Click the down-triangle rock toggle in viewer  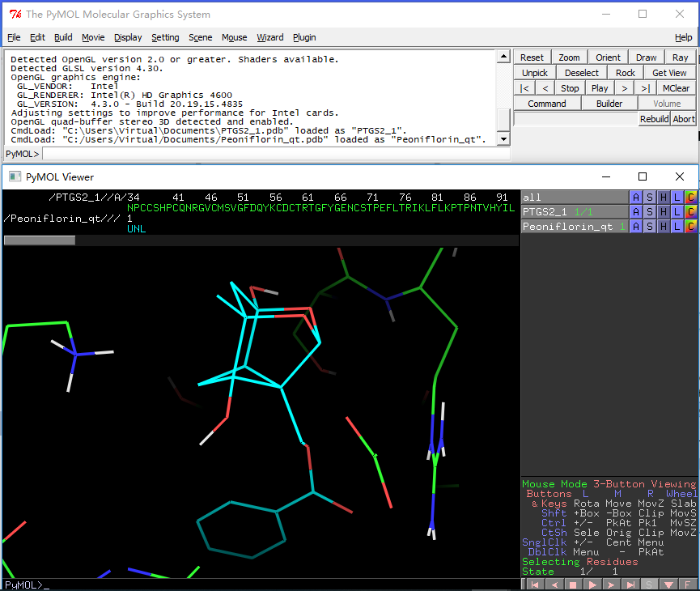[668, 585]
